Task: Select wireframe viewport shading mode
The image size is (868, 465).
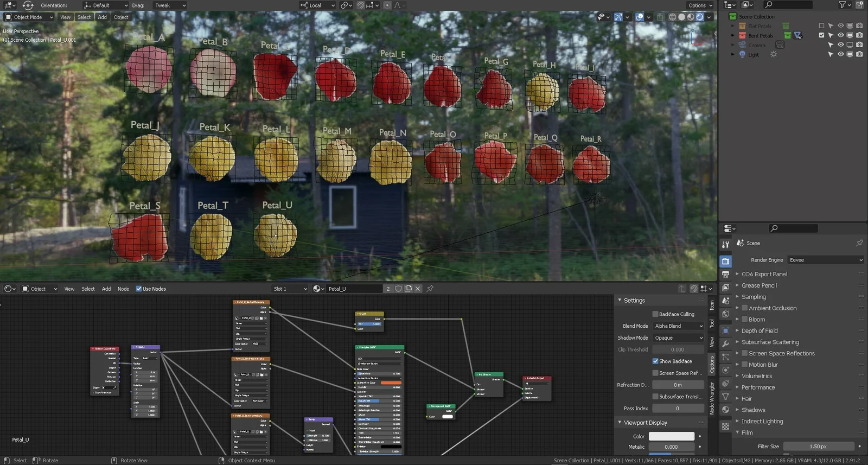Action: click(x=672, y=17)
